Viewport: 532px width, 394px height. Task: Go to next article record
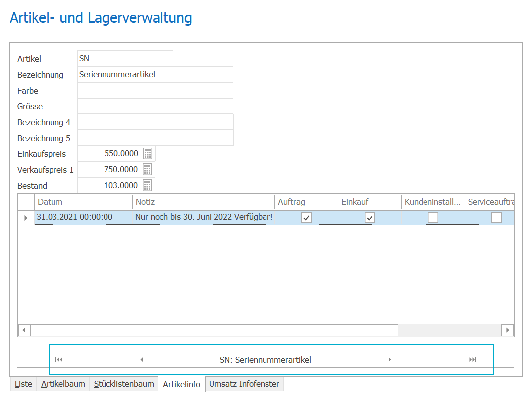390,360
